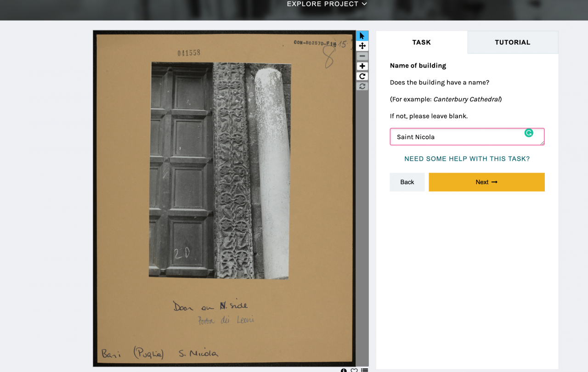Click the Grammarly icon in text field
The image size is (588, 372).
point(529,133)
